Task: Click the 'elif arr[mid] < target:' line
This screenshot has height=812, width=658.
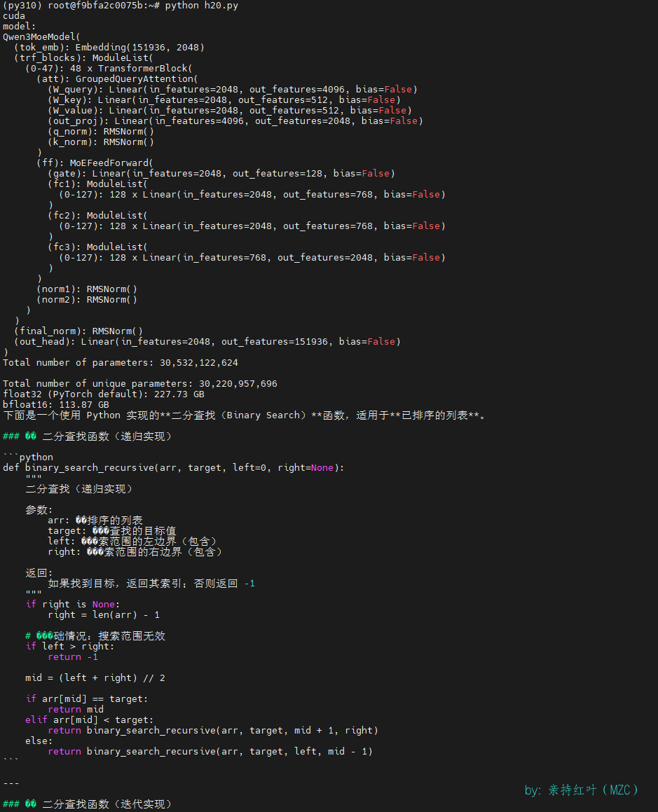Action: point(90,720)
